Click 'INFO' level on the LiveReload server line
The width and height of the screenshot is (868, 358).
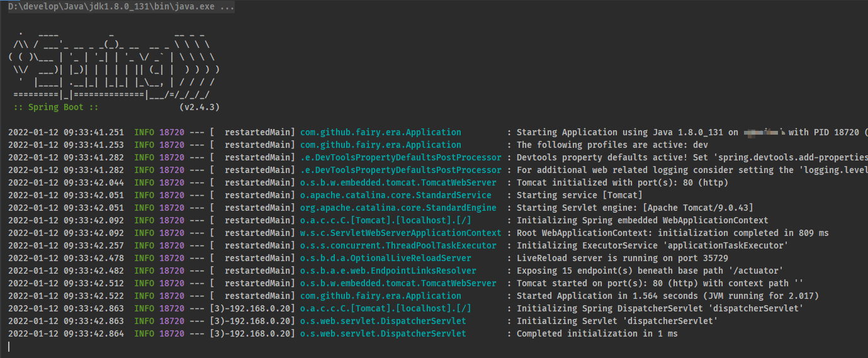pos(144,258)
